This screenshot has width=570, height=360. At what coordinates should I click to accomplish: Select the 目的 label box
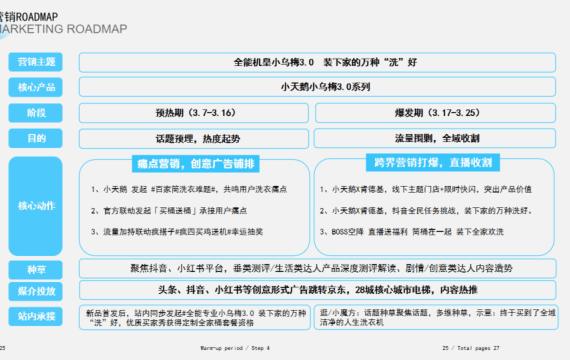pyautogui.click(x=35, y=138)
